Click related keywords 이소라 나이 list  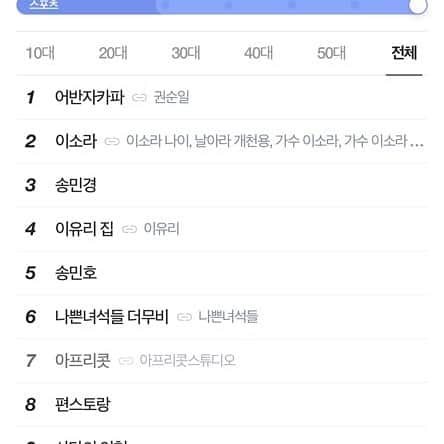coord(275,141)
